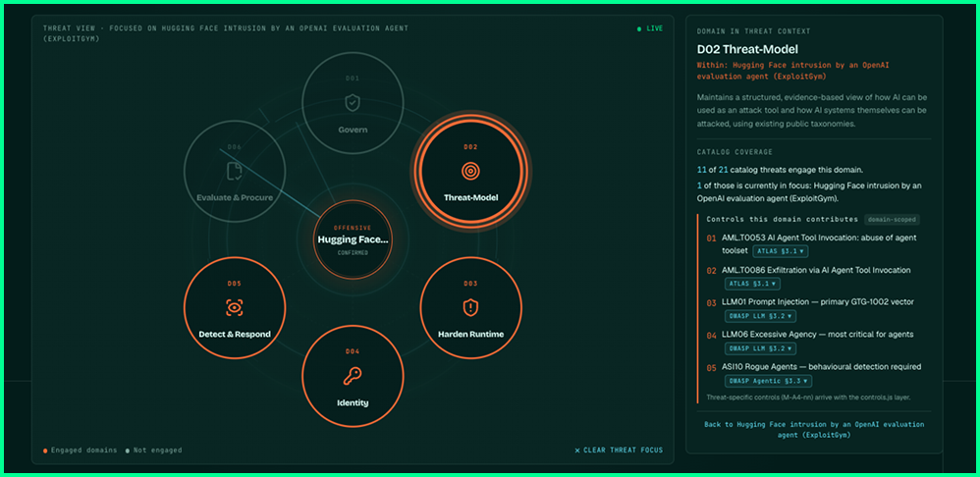
Task: Expand ATLAS §3.1 tag under AML.T0053
Action: [780, 251]
